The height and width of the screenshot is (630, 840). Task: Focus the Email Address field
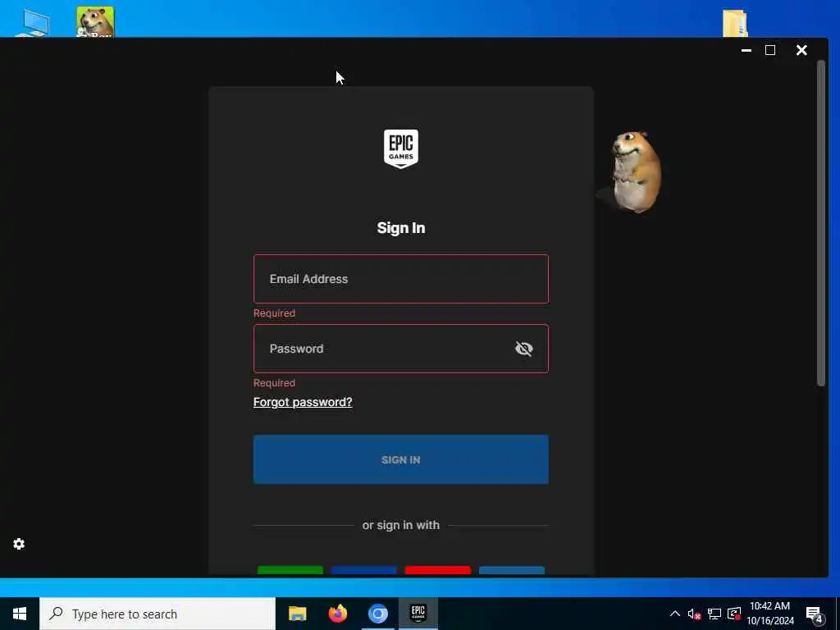(x=400, y=279)
